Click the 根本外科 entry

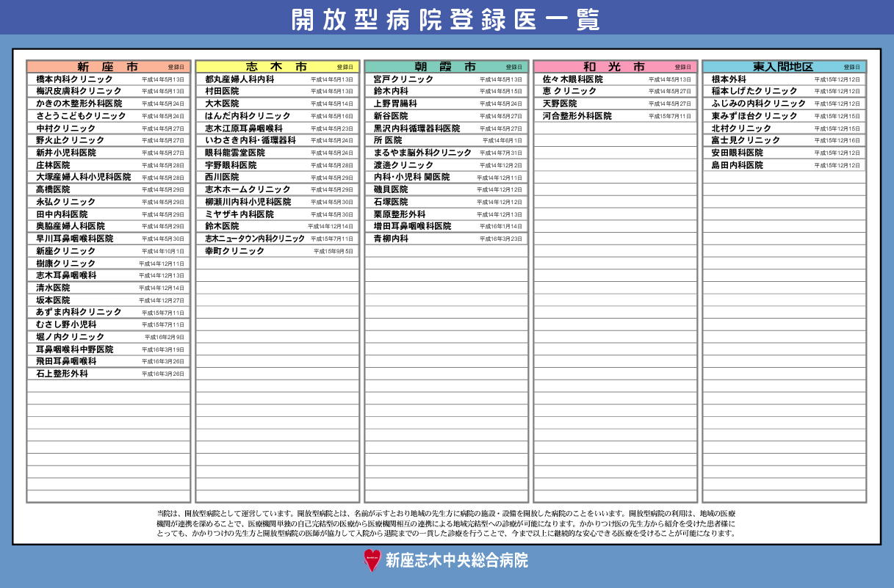pos(784,79)
